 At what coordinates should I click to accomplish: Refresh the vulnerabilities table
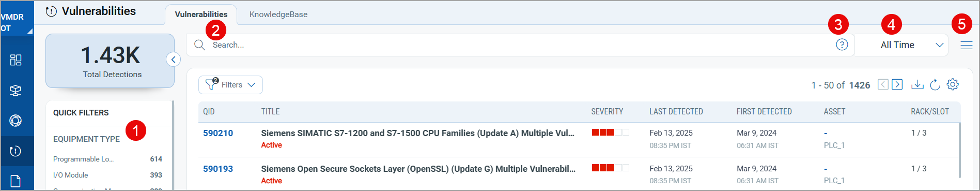point(935,84)
